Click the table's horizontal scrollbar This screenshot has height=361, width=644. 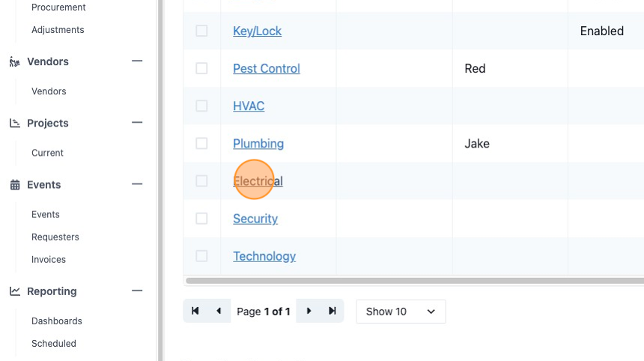[x=415, y=281]
